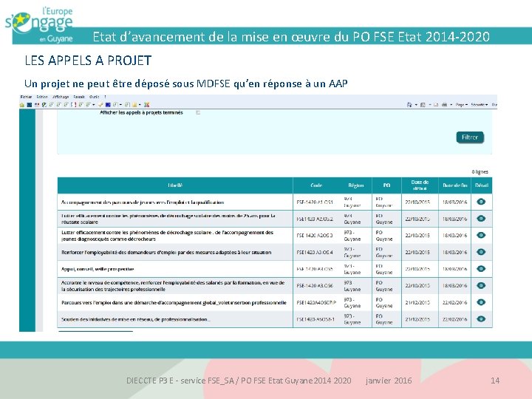The height and width of the screenshot is (399, 532).
Task: Click the browser Home icon in command bar
Action: 409,105
